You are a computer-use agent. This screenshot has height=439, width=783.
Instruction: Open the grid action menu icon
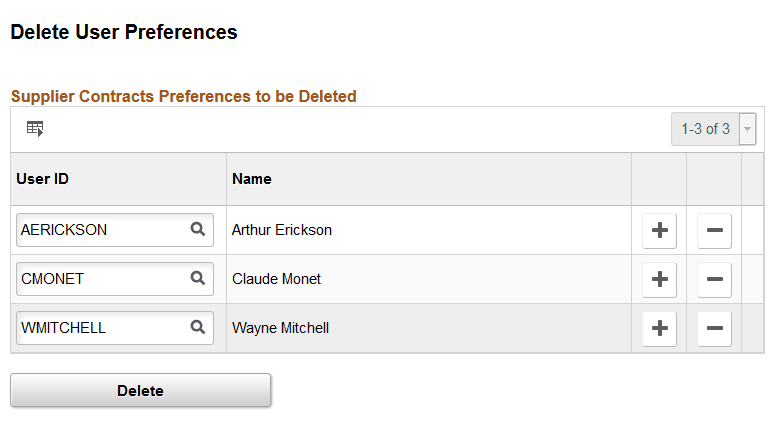point(35,129)
